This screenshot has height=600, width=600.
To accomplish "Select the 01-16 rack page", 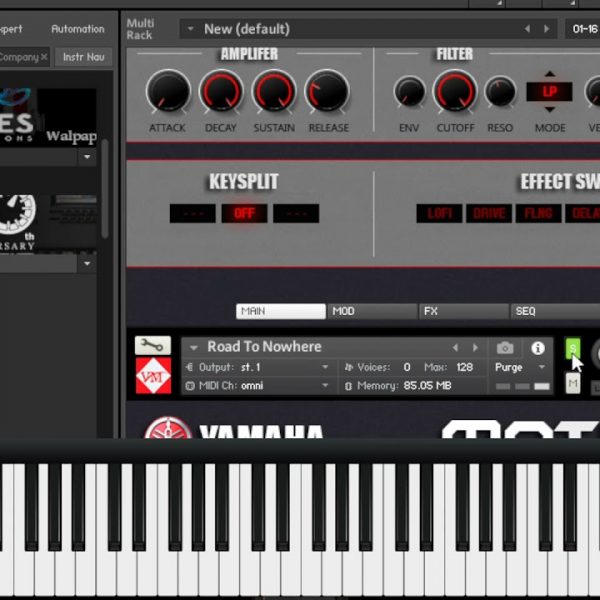I will (x=582, y=29).
